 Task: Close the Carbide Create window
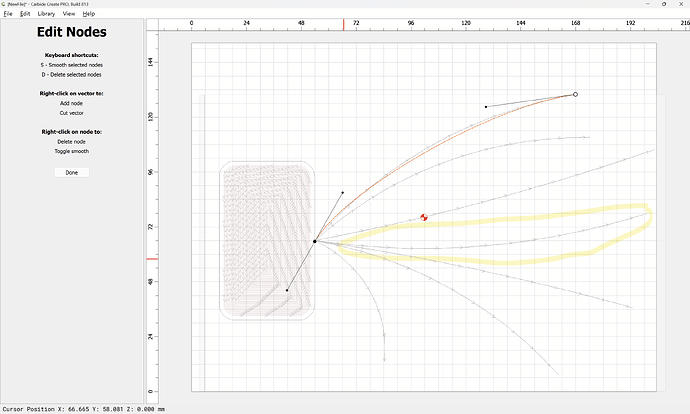681,4
